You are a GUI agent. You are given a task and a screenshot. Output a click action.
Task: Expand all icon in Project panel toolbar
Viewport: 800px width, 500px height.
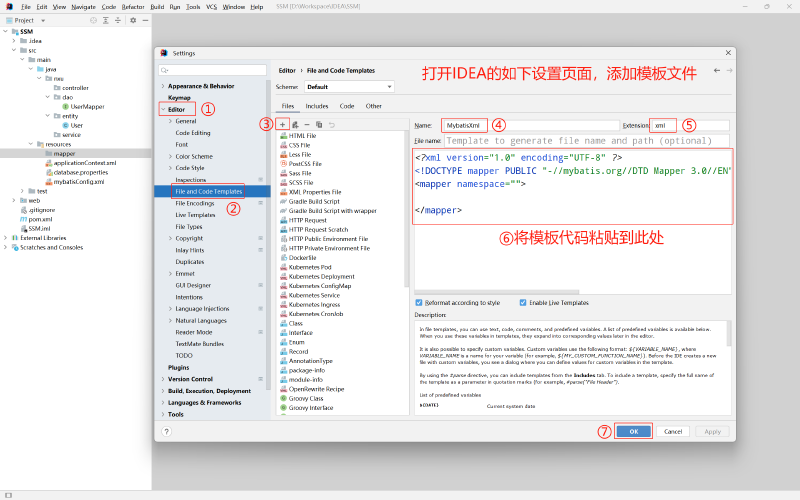click(106, 20)
